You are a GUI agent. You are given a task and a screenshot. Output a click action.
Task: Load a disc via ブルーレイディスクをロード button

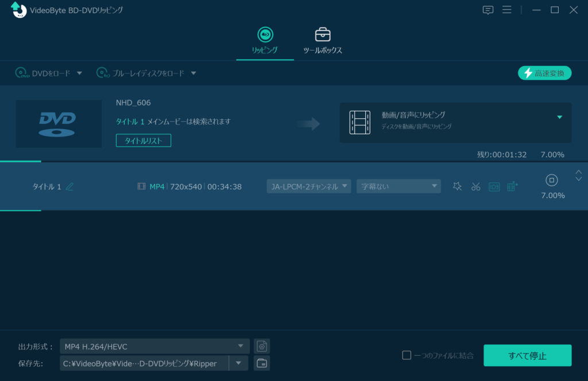pyautogui.click(x=141, y=73)
